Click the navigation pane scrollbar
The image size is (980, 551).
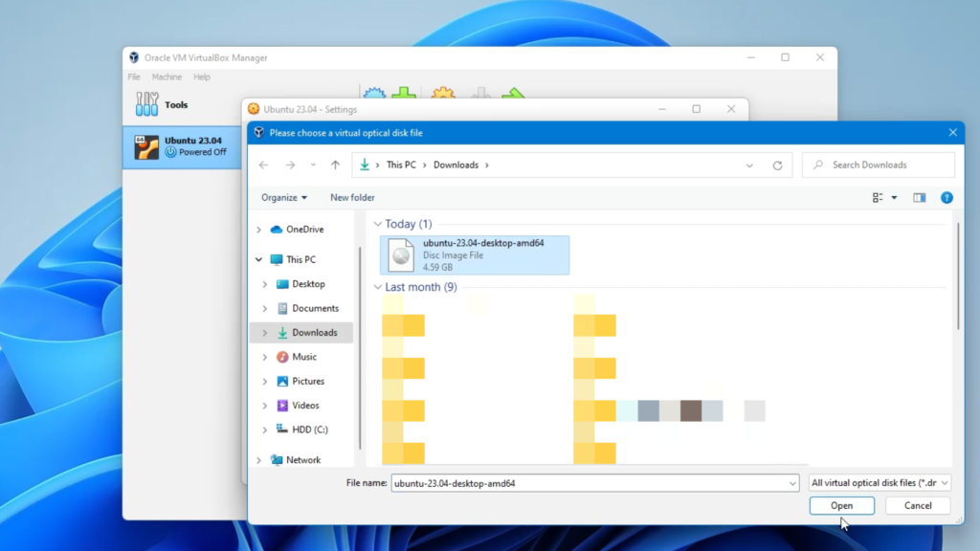coord(360,347)
